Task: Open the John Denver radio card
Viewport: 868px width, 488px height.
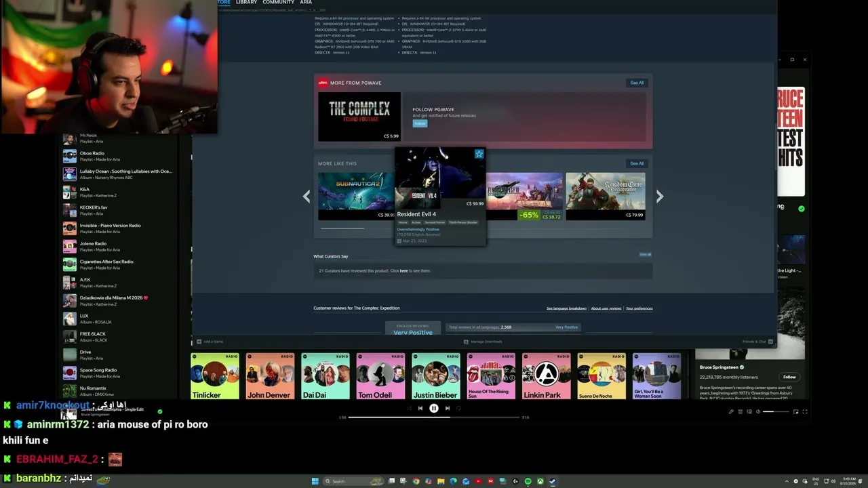Action: tap(270, 376)
